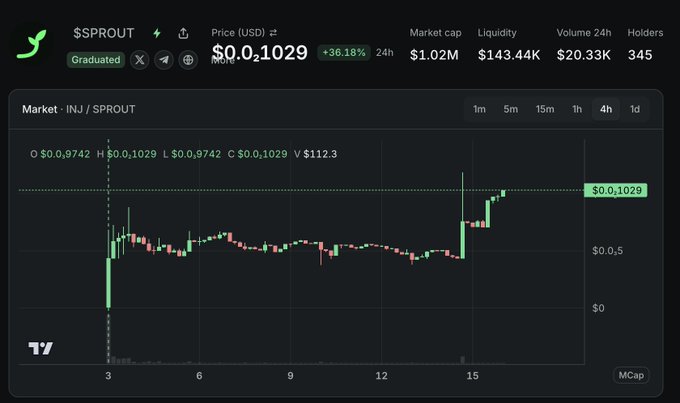Click the green lightning bolt icon
Screen dimensions: 680x403
[157, 33]
